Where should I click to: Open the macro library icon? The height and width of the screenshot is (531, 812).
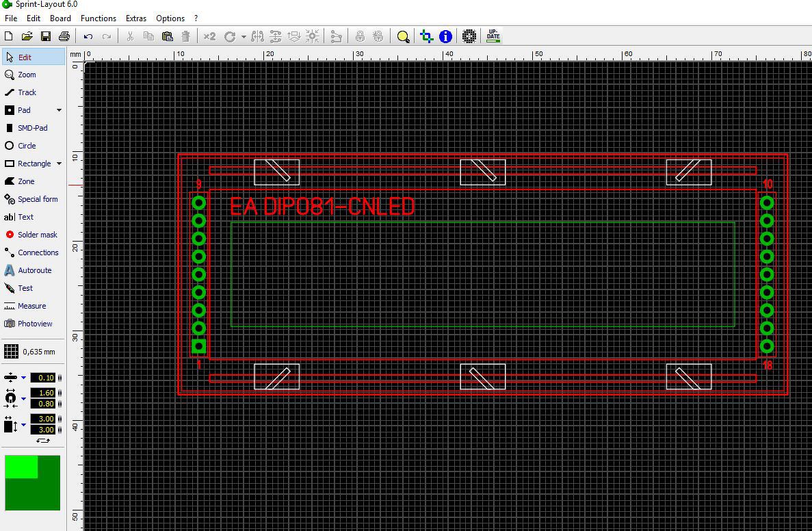(469, 36)
